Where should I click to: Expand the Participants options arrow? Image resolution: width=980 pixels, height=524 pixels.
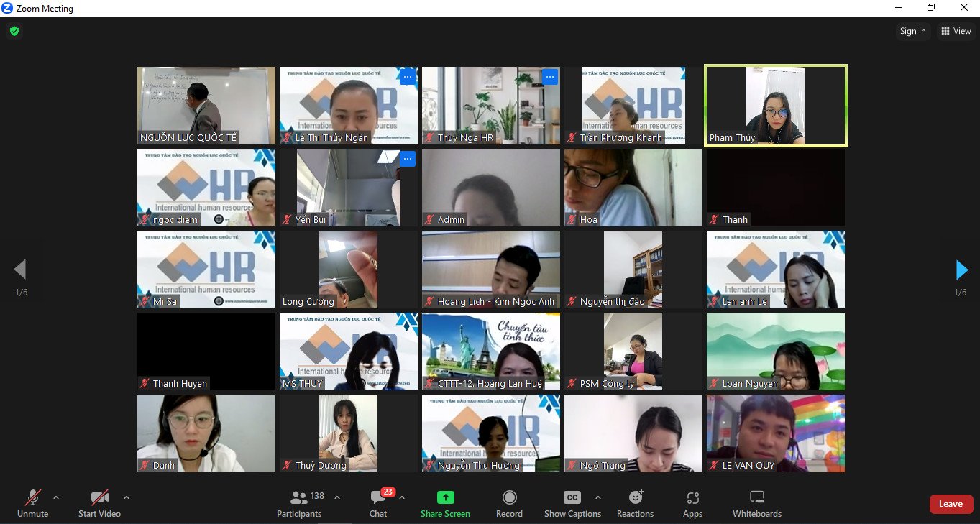[337, 497]
